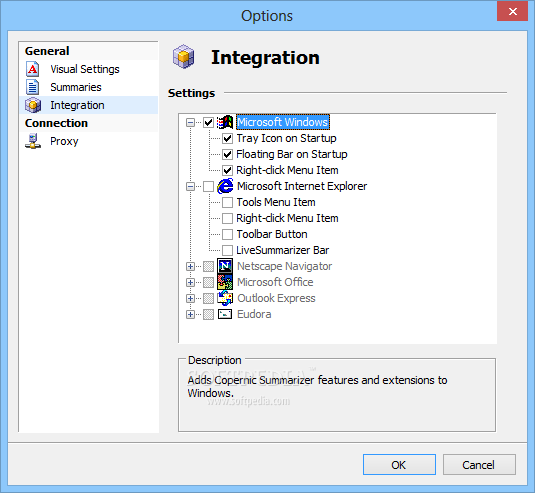Expand the Eudora node
Viewport: 535px width, 493px height.
[x=190, y=315]
